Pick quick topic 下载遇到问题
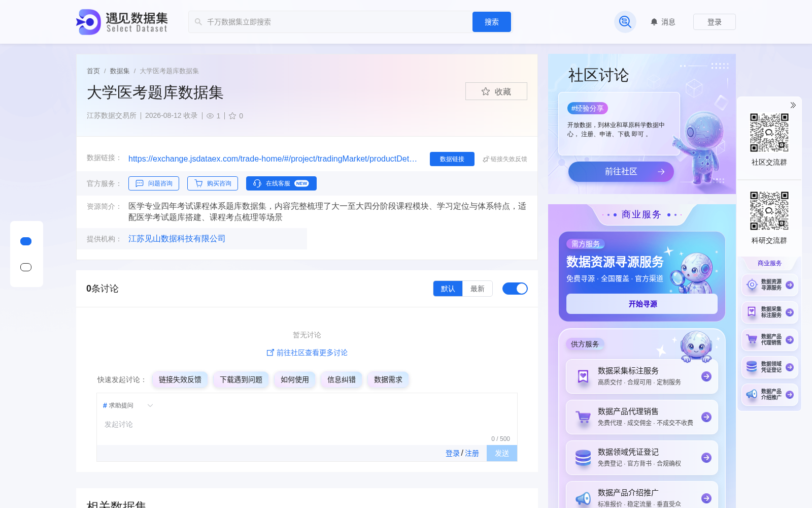Viewport: 812px width, 508px height. [x=241, y=379]
